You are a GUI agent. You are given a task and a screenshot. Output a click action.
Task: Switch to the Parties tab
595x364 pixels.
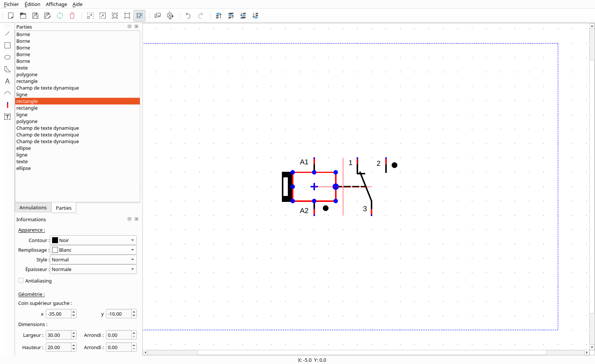[64, 208]
